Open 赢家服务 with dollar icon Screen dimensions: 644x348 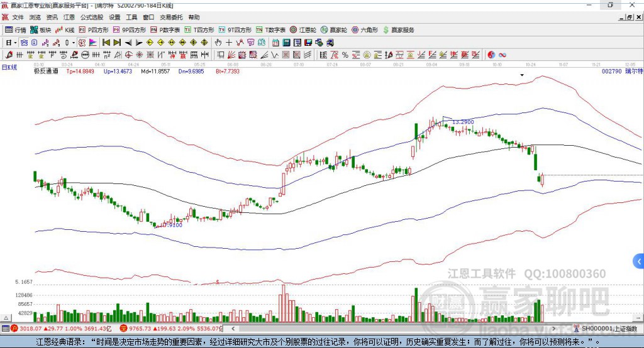(398, 30)
